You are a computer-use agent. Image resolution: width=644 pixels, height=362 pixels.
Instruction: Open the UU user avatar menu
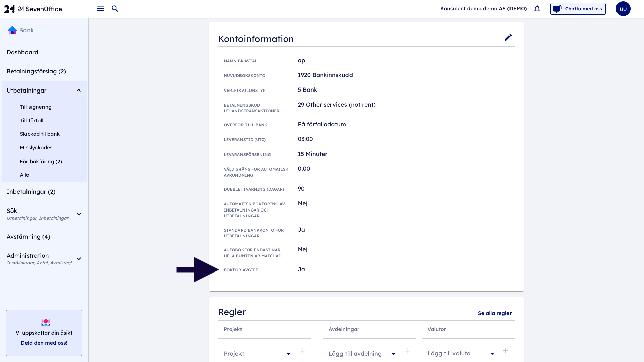[x=623, y=9]
